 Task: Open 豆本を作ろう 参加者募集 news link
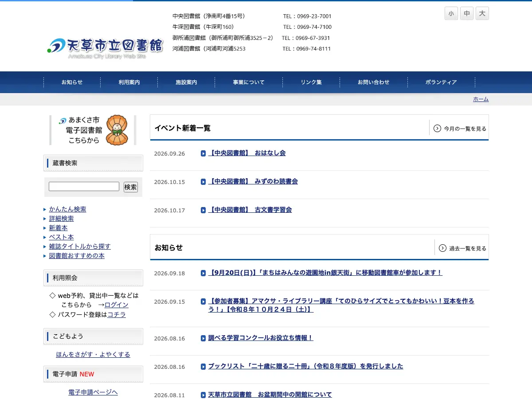[341, 305]
